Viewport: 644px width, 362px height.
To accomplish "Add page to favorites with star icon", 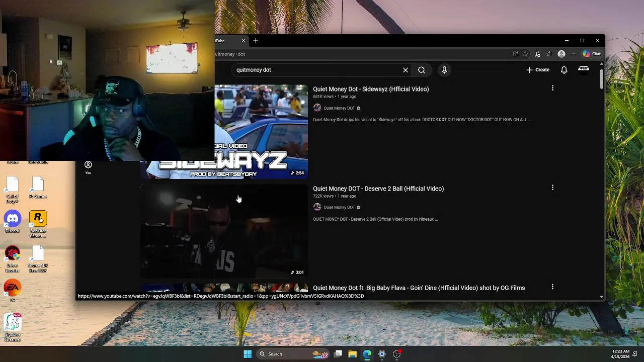I will (x=525, y=54).
